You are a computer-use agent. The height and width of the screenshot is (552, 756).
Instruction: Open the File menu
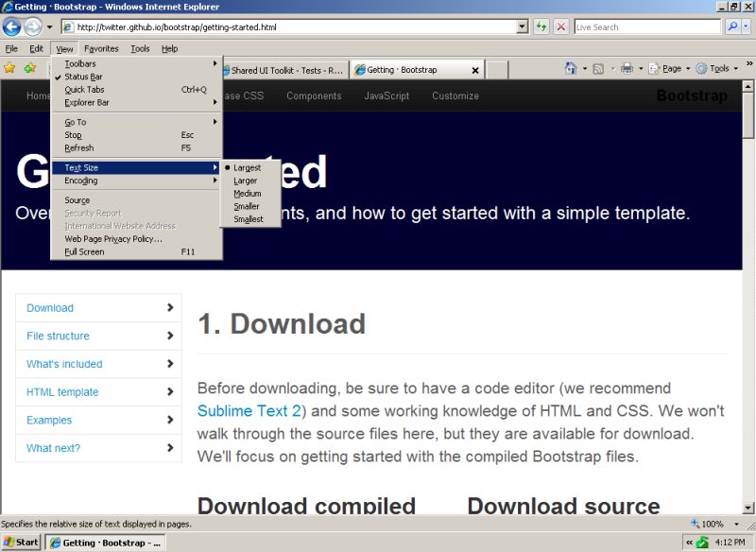(x=11, y=49)
